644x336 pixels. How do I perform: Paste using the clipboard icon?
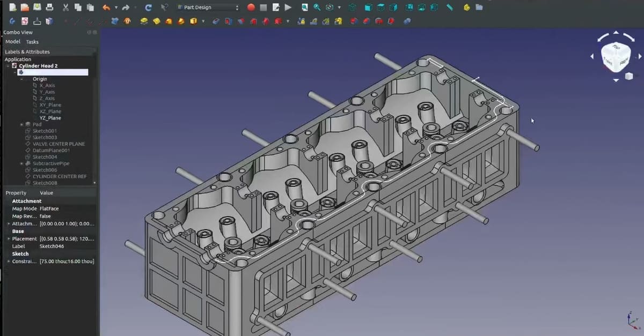tap(90, 8)
